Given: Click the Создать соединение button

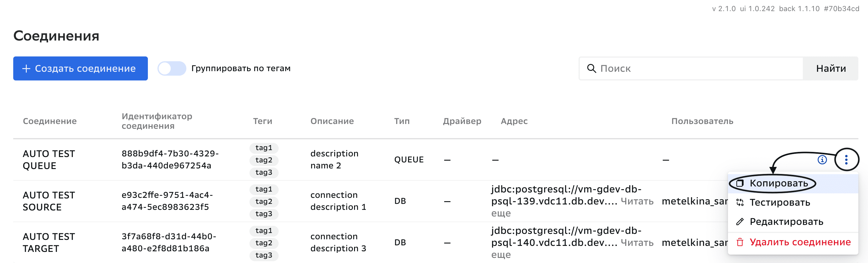Looking at the screenshot, I should click(81, 69).
